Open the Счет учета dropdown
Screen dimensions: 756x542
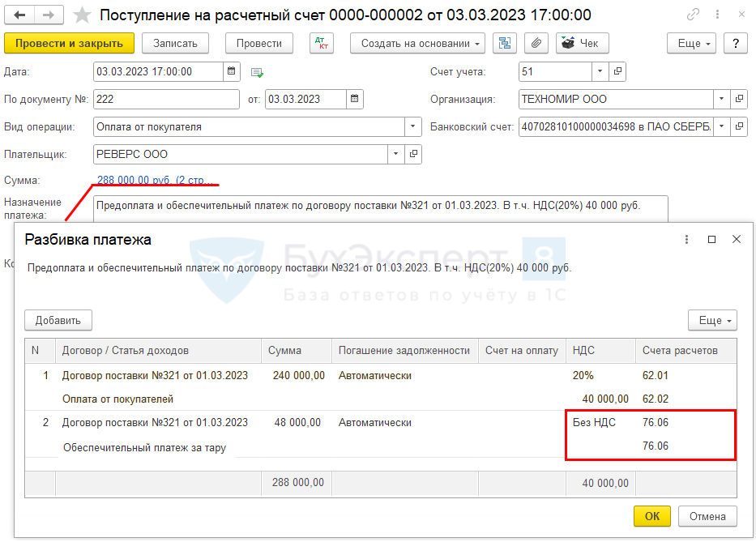tap(600, 71)
